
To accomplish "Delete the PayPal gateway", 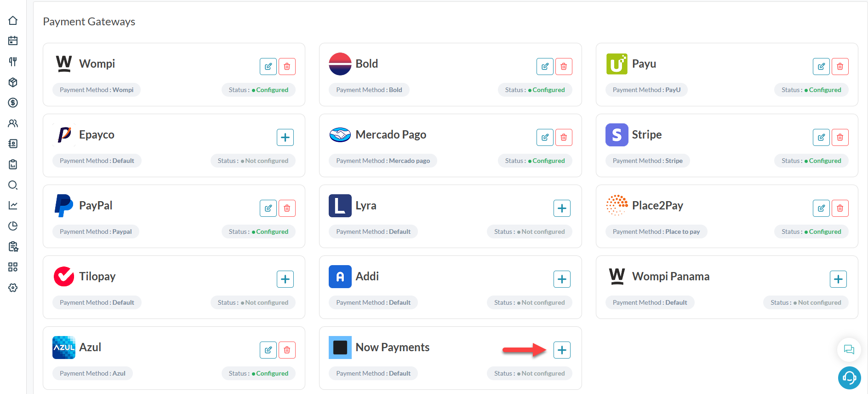I will (287, 208).
